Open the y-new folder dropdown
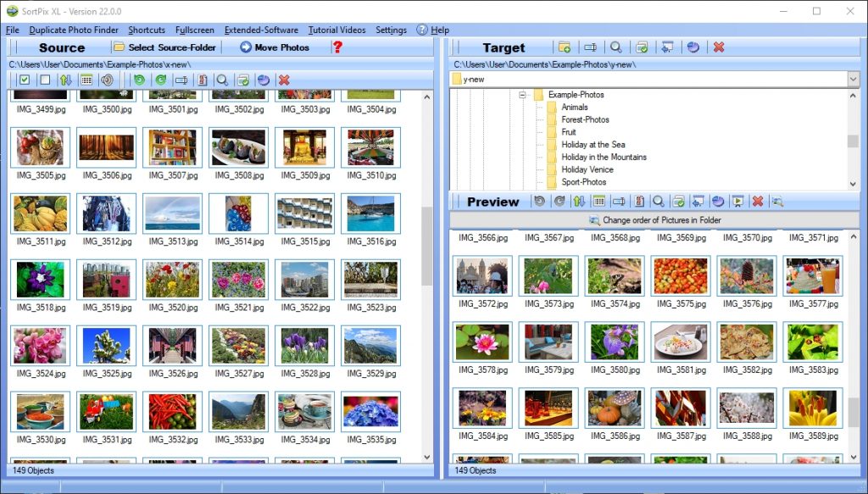868x494 pixels. click(853, 79)
